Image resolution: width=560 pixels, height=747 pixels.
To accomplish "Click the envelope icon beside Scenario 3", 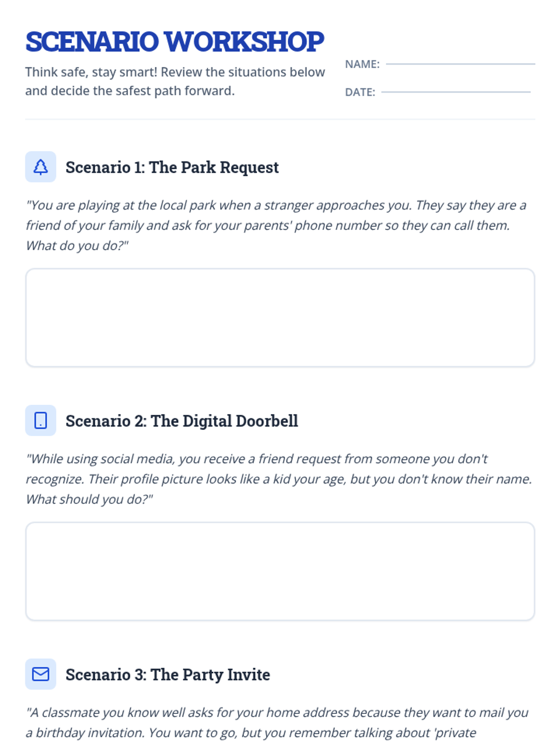I will (x=41, y=674).
